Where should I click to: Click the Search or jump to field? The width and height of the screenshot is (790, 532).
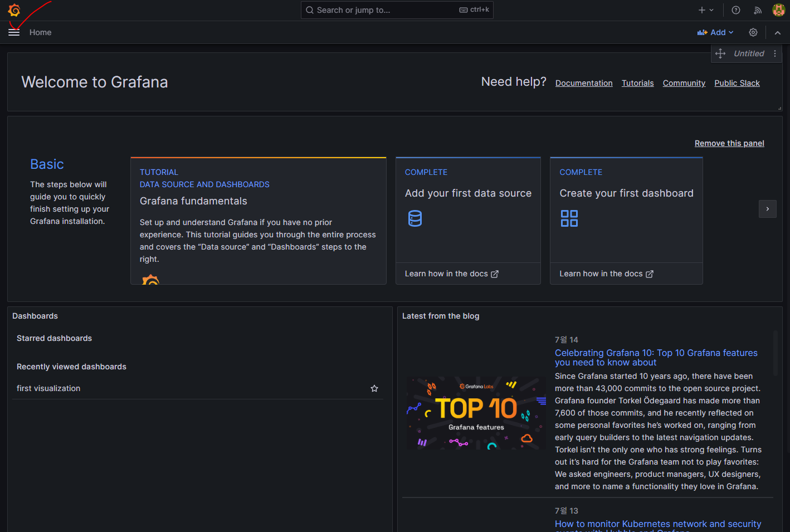coord(397,10)
